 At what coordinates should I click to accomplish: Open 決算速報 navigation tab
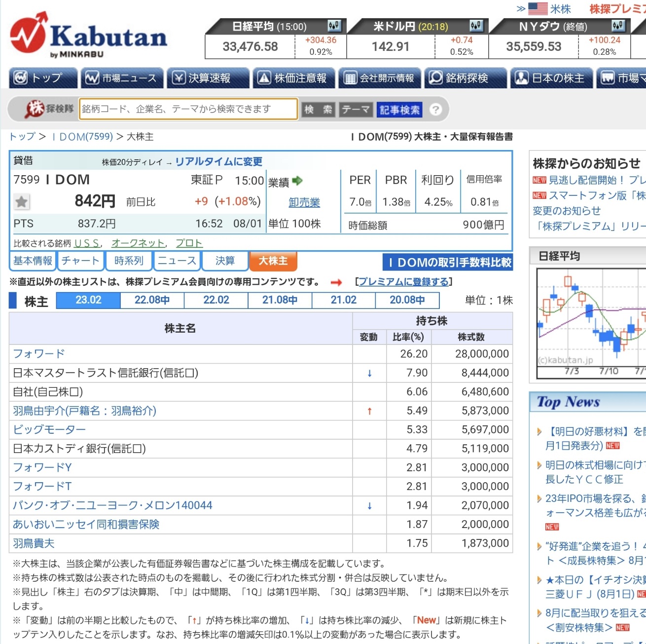coord(208,78)
